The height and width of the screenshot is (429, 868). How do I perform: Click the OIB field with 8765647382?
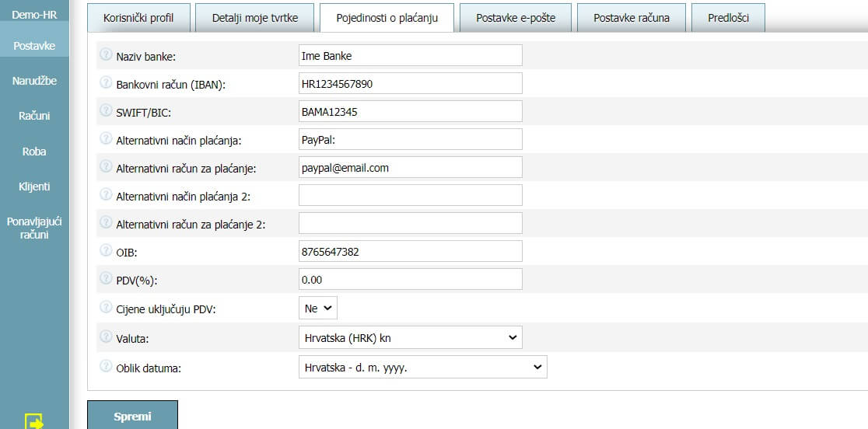coord(410,251)
